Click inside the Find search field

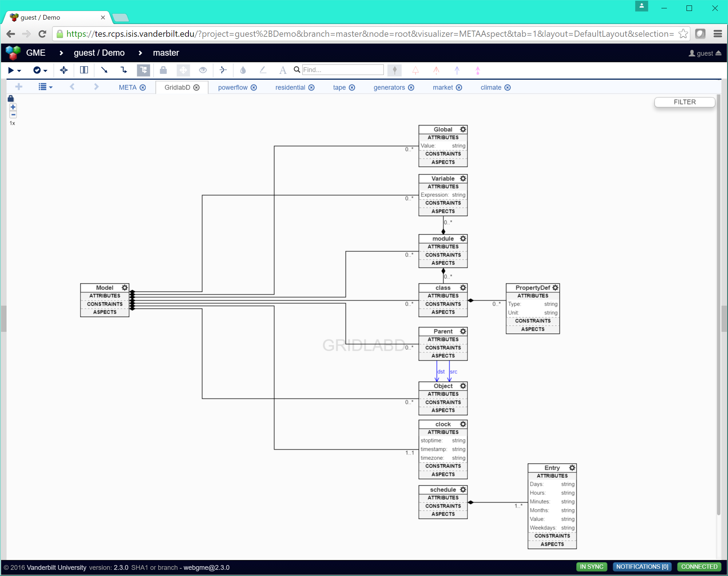coord(342,70)
